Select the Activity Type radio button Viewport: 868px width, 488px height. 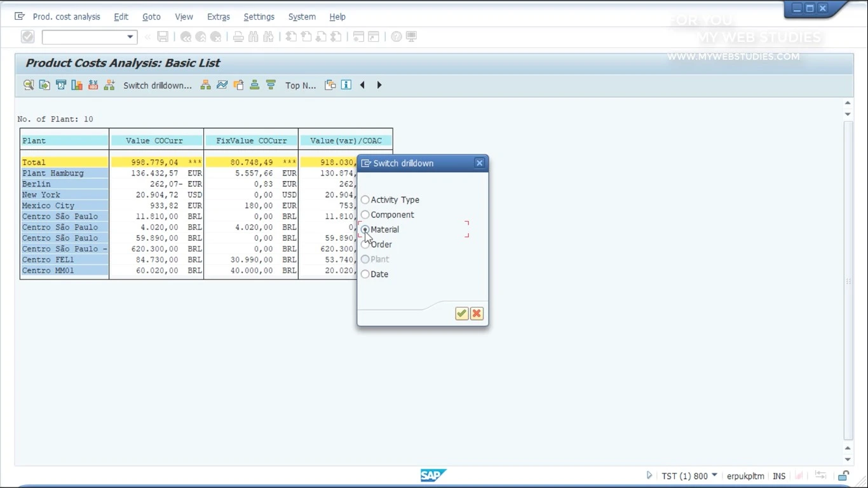[365, 200]
